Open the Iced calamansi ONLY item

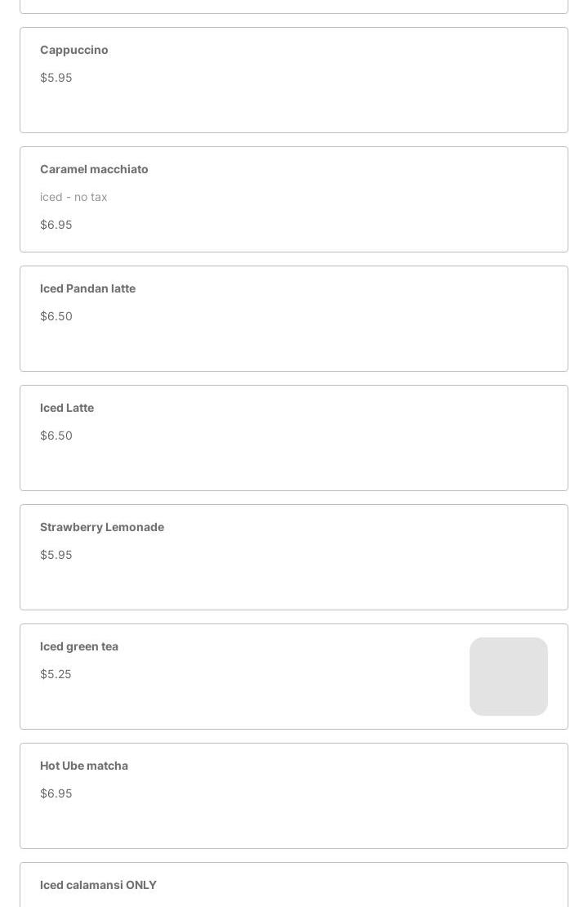click(x=98, y=885)
